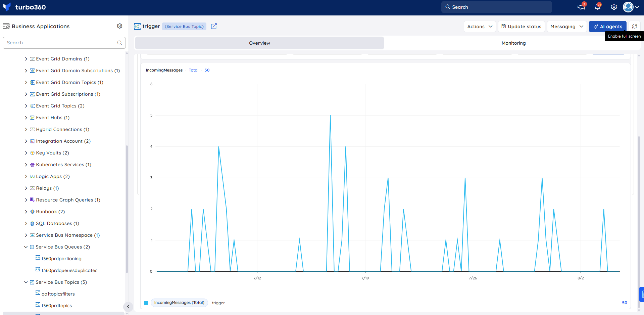Click the qa1topicsfilters topic icon
The height and width of the screenshot is (315, 644).
tap(38, 293)
